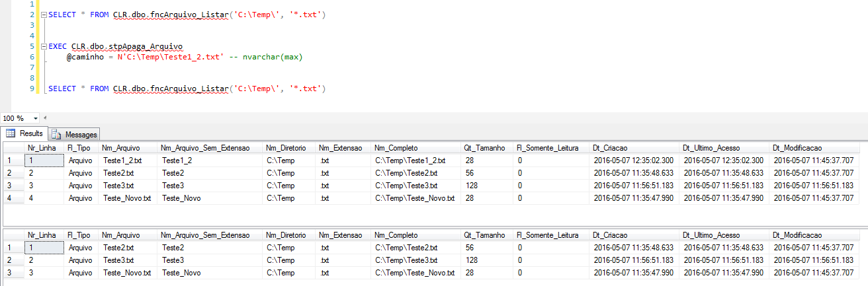Select row header 3 in the lower grid
This screenshot has width=868, height=286.
[x=13, y=272]
